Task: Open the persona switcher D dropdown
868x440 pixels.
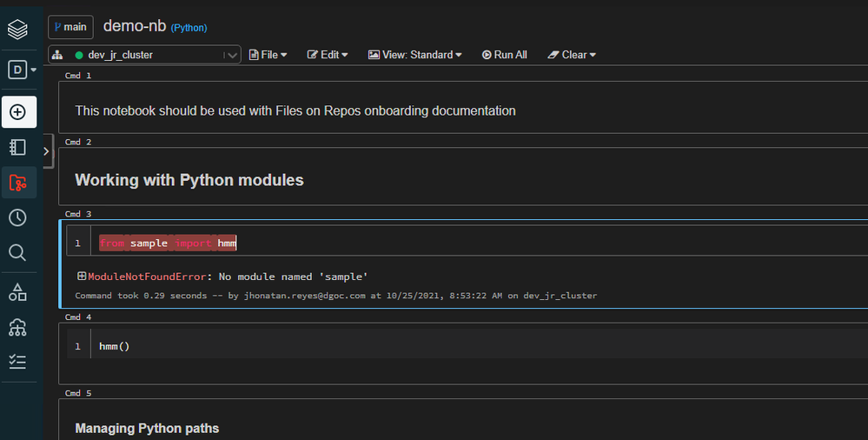Action: [22, 70]
